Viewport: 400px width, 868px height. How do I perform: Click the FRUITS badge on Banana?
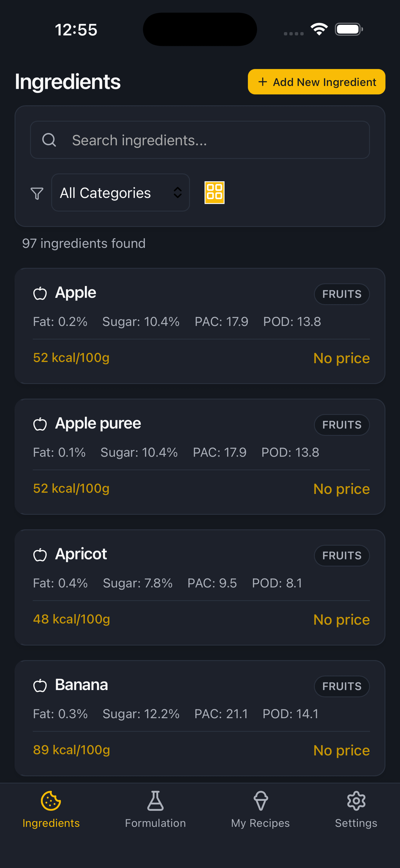click(x=341, y=686)
